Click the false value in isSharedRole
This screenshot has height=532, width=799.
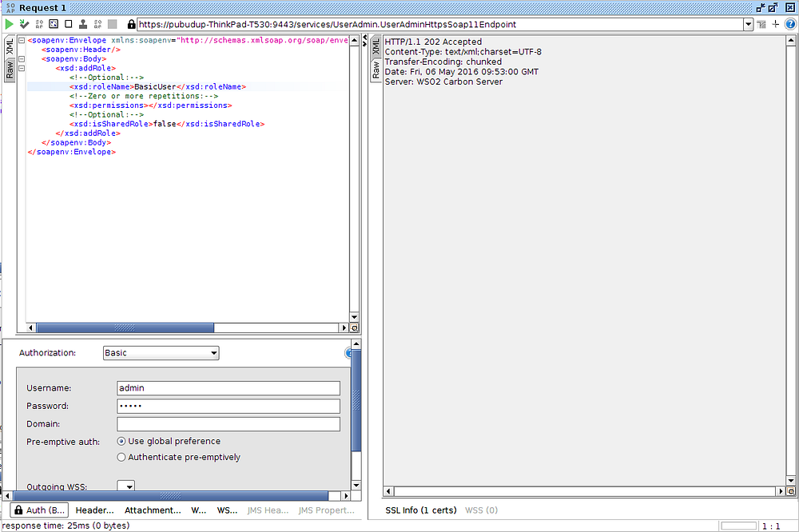pos(165,124)
